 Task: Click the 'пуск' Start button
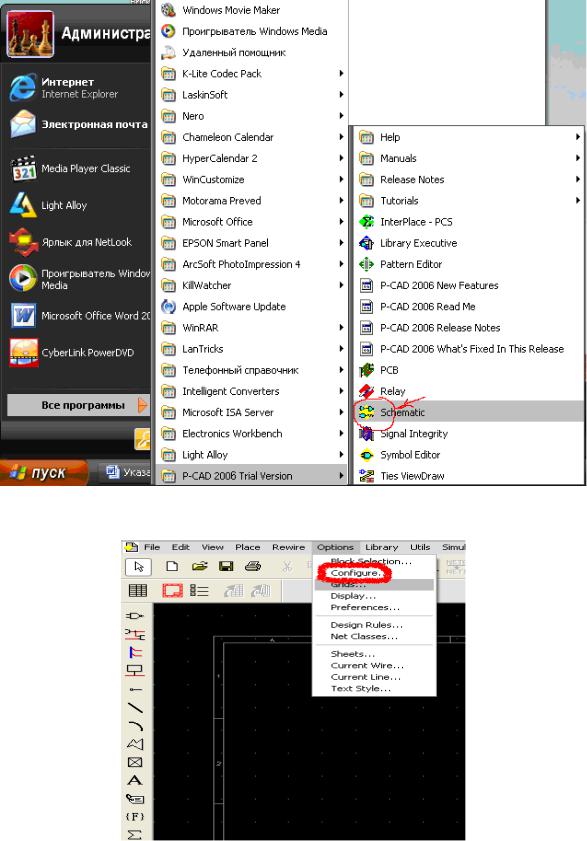pos(44,473)
